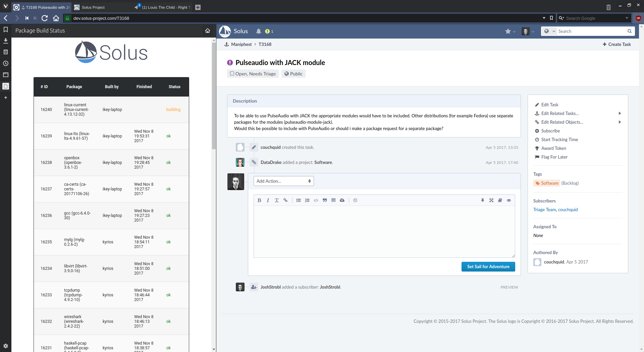Select the T3168 Pulseaudio tab

coord(42,7)
